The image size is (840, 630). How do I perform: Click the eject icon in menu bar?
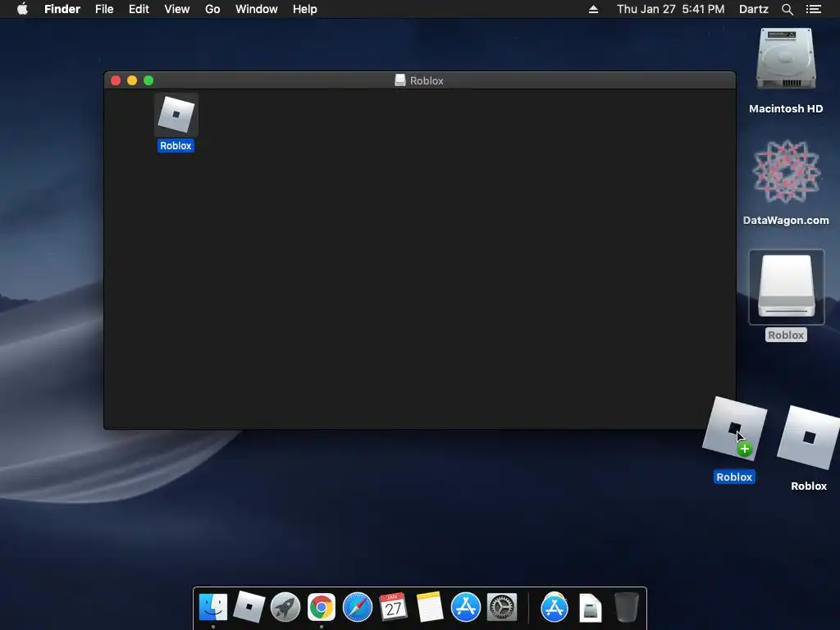pos(593,9)
